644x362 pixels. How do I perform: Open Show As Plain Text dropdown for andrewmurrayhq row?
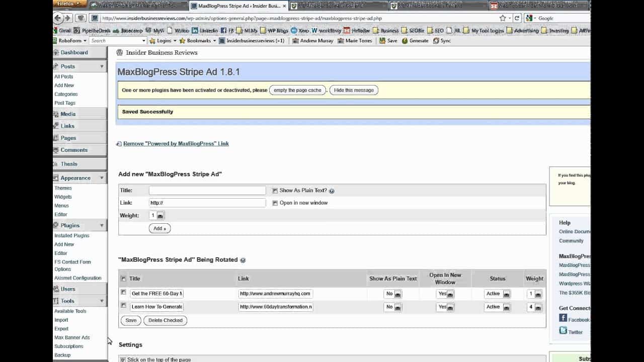coord(393,294)
